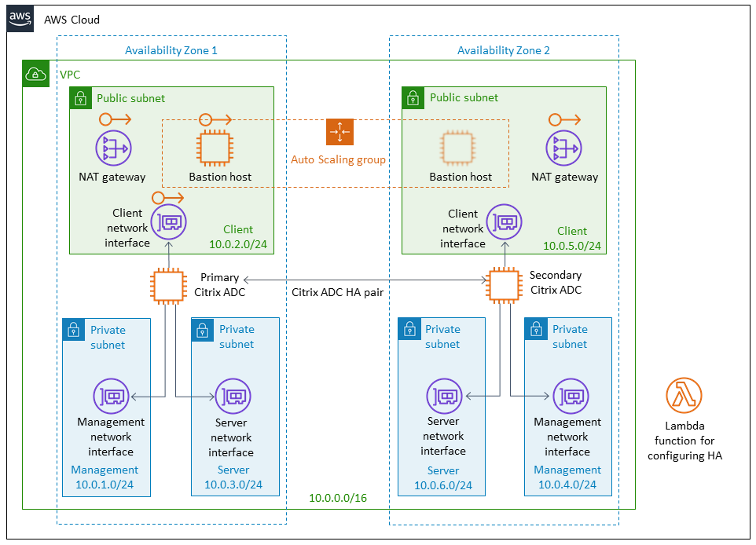
Task: Select the NAT gateway icon in Availability Zone 1
Action: pyautogui.click(x=113, y=148)
